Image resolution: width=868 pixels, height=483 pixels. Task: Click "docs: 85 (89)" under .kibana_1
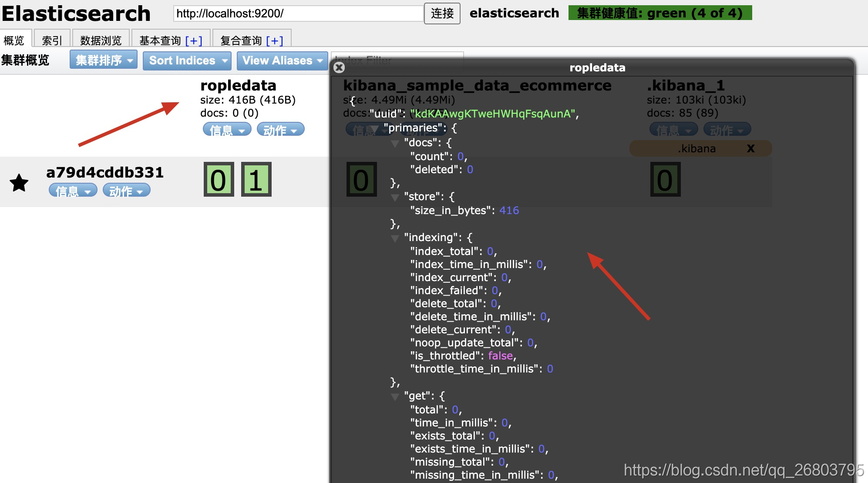point(682,113)
